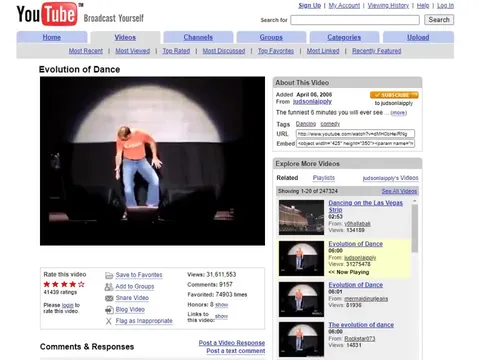Image resolution: width=480 pixels, height=360 pixels.
Task: Click the Search button
Action: pos(439,20)
